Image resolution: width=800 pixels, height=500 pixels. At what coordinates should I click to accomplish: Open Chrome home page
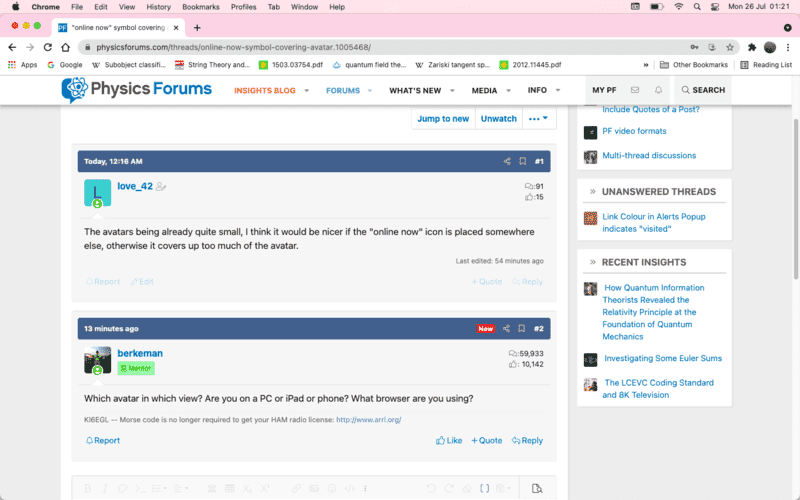[65, 47]
